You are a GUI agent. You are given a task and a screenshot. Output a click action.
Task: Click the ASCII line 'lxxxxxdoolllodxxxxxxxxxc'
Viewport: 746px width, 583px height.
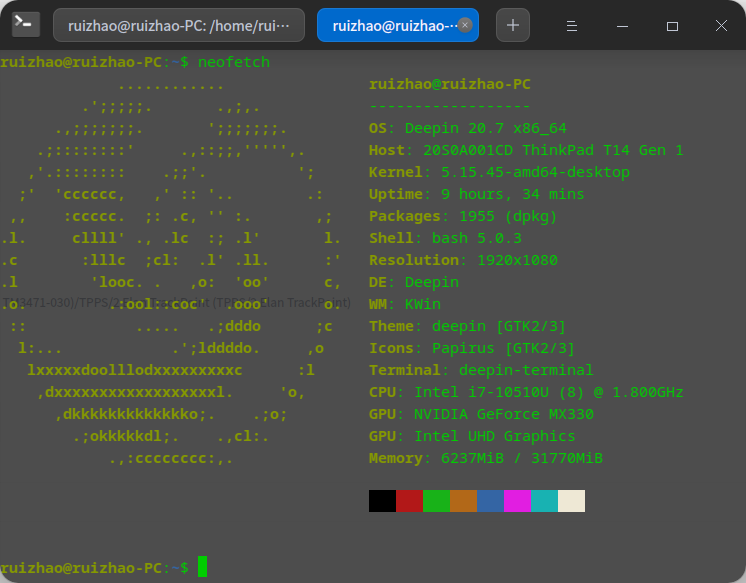tap(135, 370)
